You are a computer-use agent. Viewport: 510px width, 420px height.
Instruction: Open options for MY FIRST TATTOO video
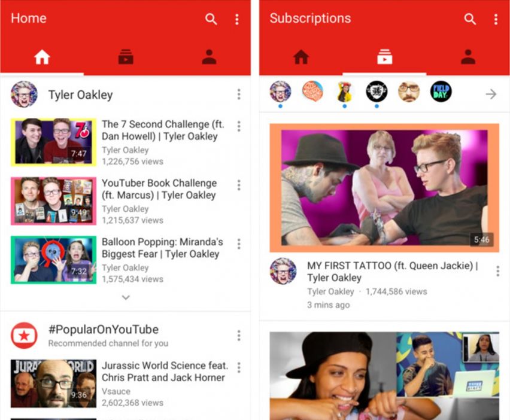coord(497,272)
